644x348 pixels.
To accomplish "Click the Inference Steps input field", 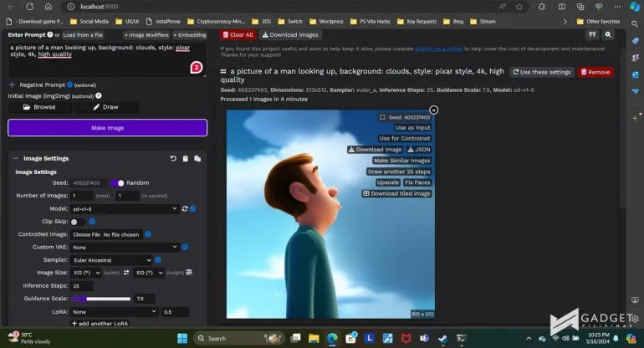I will point(82,285).
